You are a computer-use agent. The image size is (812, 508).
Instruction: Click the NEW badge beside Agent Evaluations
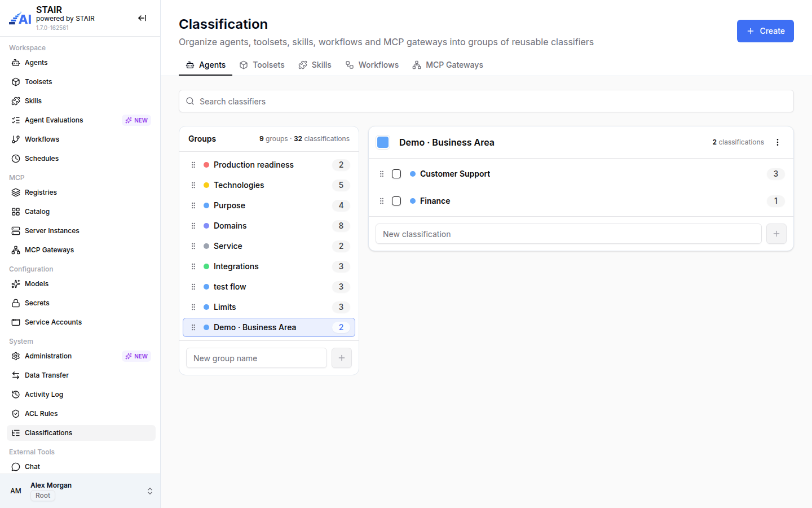[x=136, y=120]
